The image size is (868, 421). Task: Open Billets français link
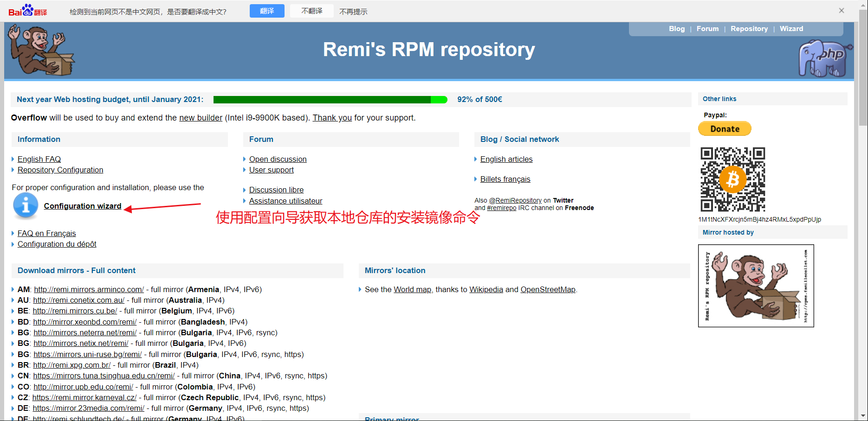pos(505,179)
